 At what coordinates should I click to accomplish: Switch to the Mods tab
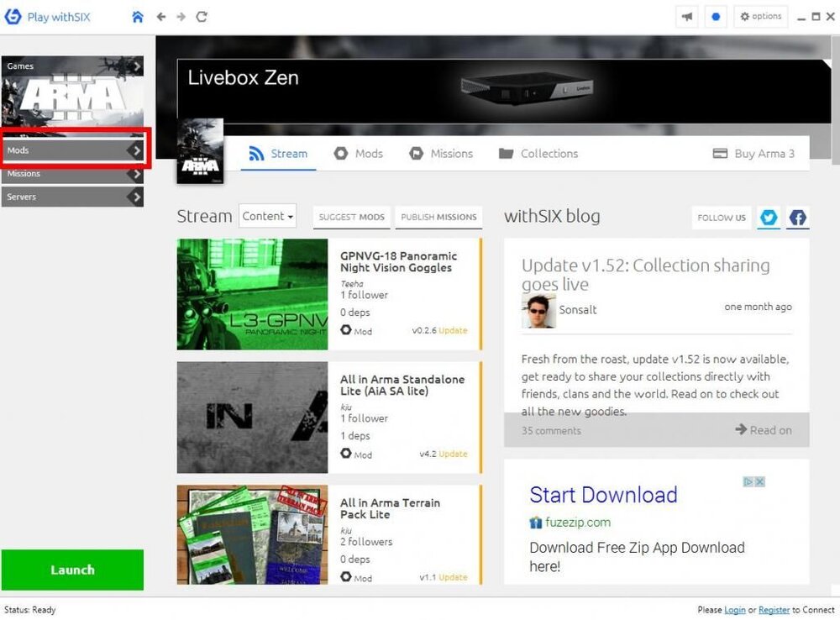[x=359, y=154]
